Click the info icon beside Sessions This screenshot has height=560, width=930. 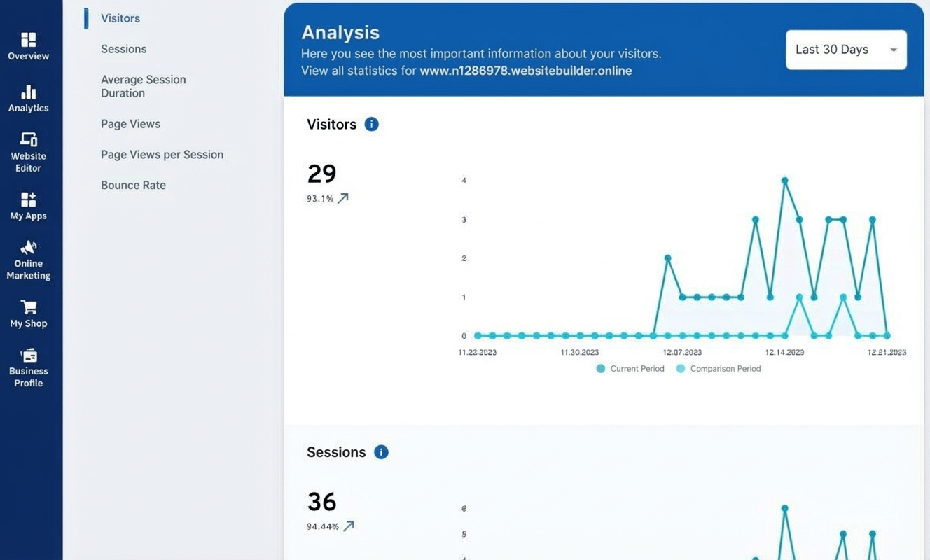pos(381,451)
